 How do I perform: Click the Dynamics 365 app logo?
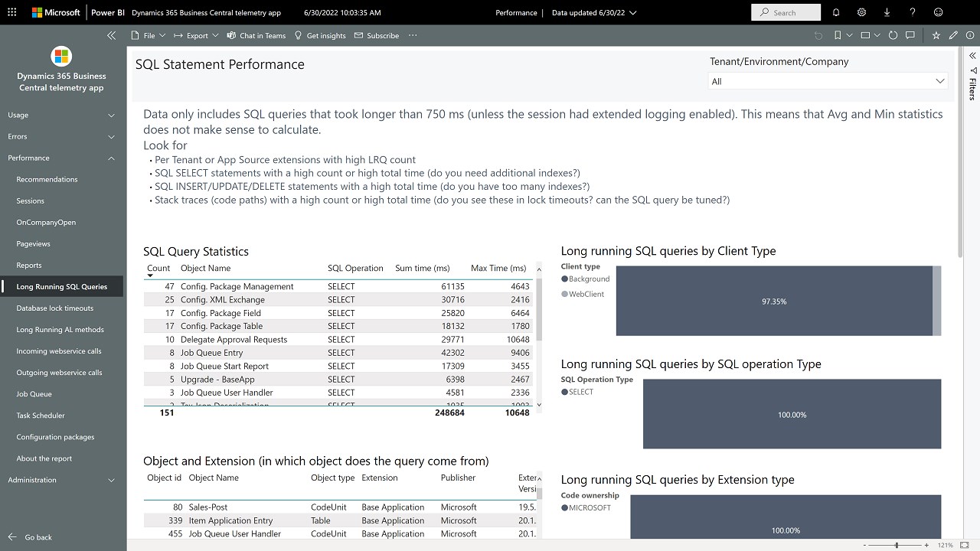(61, 56)
